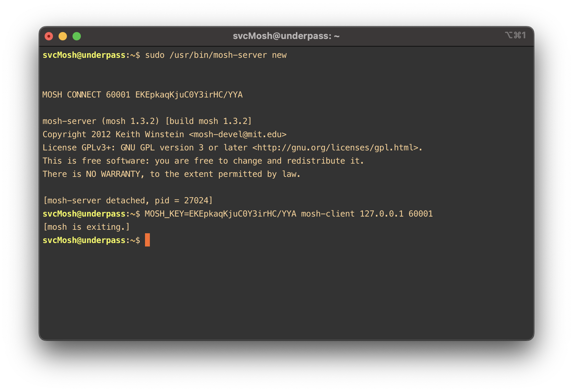Click the 'This is free software' line

203,161
